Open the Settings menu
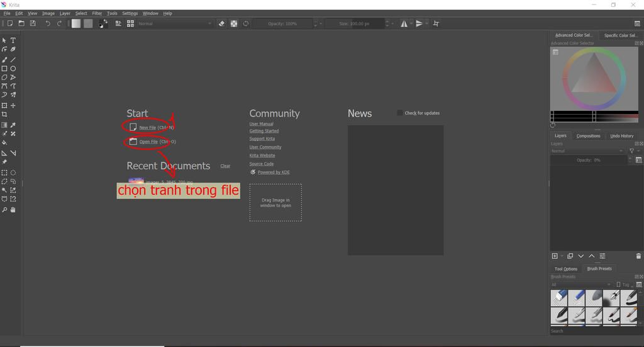The height and width of the screenshot is (347, 644). point(130,13)
